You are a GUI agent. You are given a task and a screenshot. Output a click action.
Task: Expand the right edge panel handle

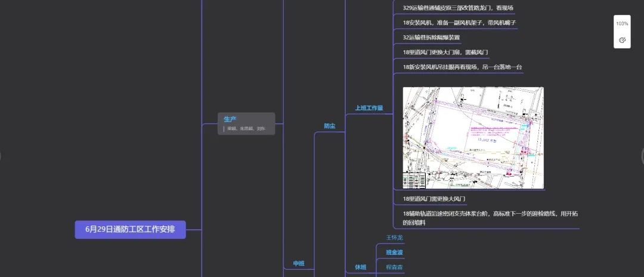642,156
